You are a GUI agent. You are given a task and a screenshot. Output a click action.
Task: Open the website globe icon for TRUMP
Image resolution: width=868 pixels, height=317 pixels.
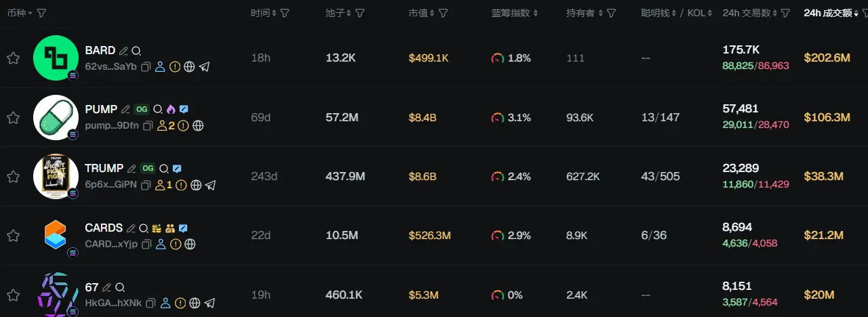tap(196, 185)
